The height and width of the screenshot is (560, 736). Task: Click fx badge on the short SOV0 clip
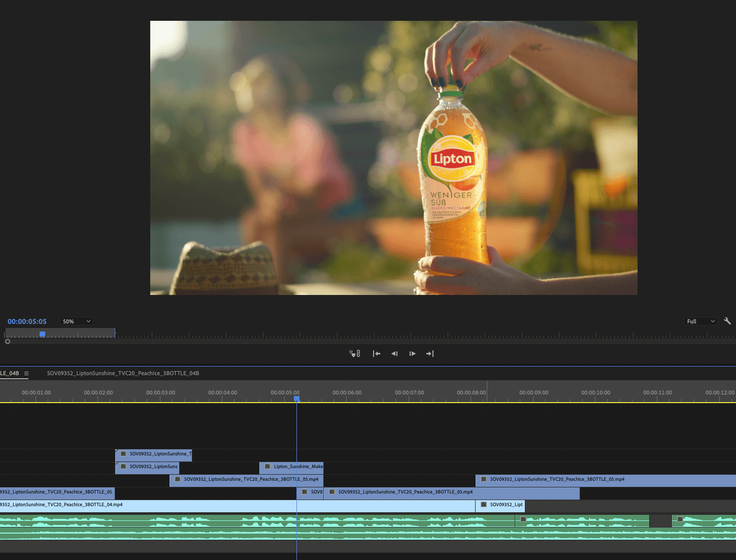pyautogui.click(x=305, y=492)
